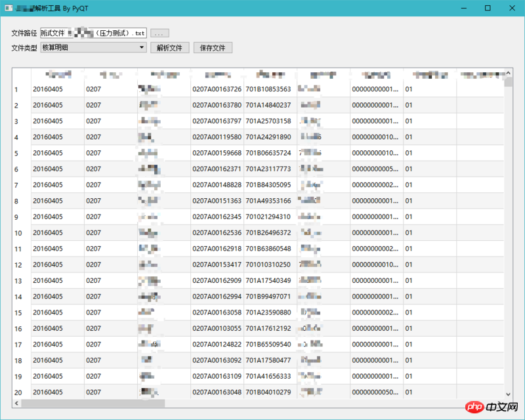Select the 0207A00163780 cell
Image resolution: width=525 pixels, height=420 pixels.
217,105
